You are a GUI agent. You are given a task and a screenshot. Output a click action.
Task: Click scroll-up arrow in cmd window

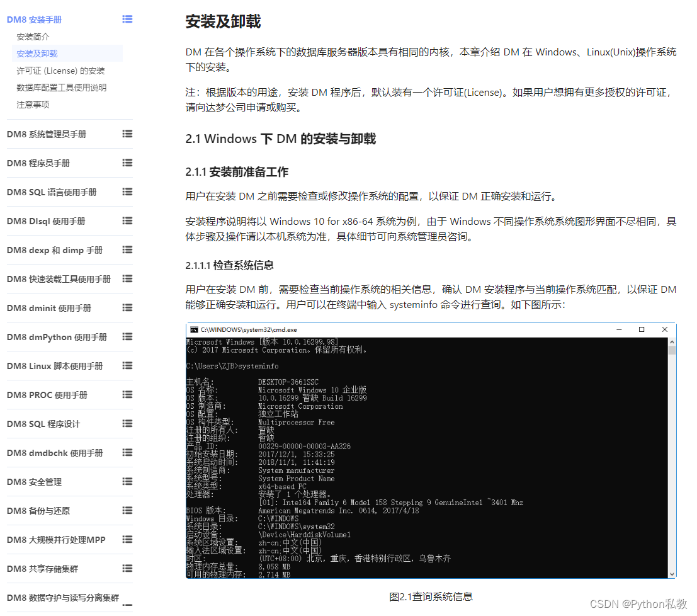pos(672,341)
